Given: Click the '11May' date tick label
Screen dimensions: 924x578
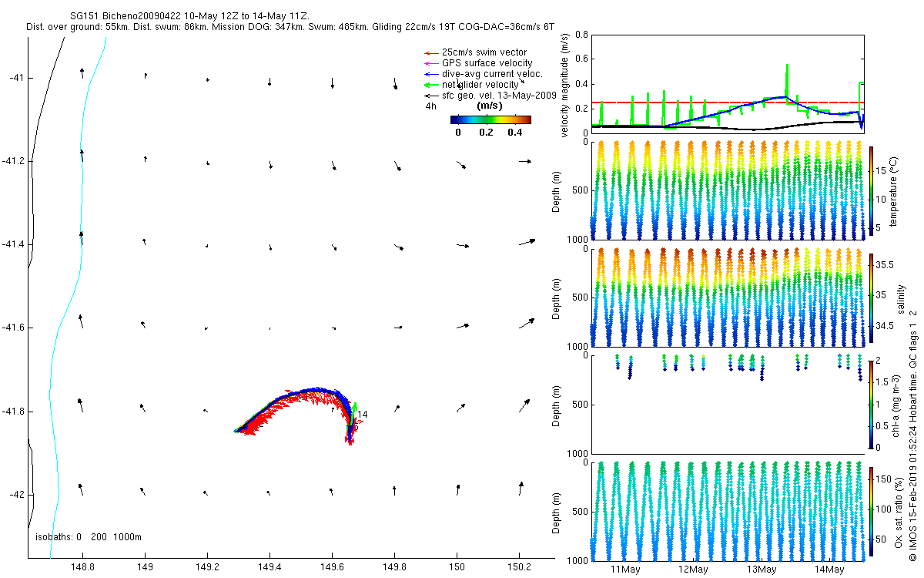Looking at the screenshot, I should pyautogui.click(x=625, y=570).
